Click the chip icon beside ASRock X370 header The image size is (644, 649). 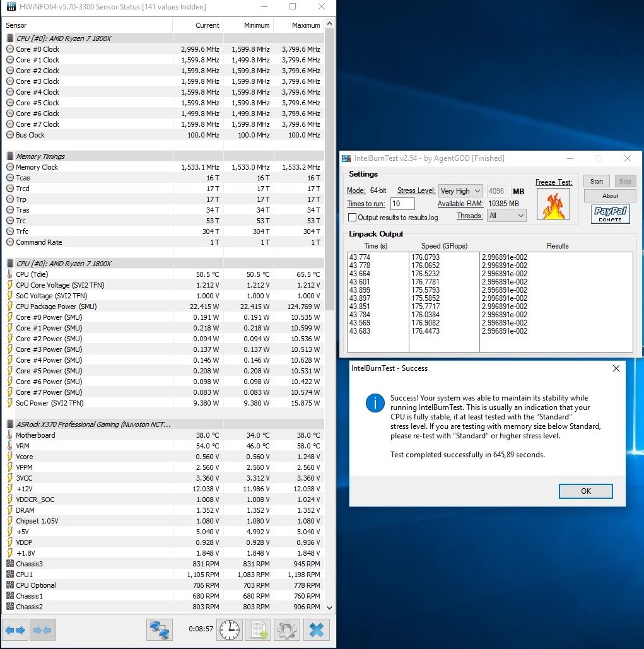coord(10,424)
